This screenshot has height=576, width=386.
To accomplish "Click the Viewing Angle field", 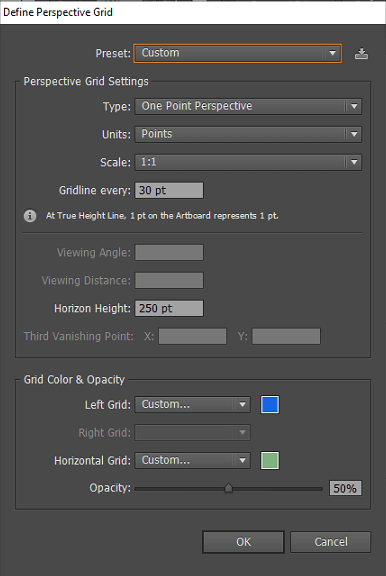I will [169, 252].
